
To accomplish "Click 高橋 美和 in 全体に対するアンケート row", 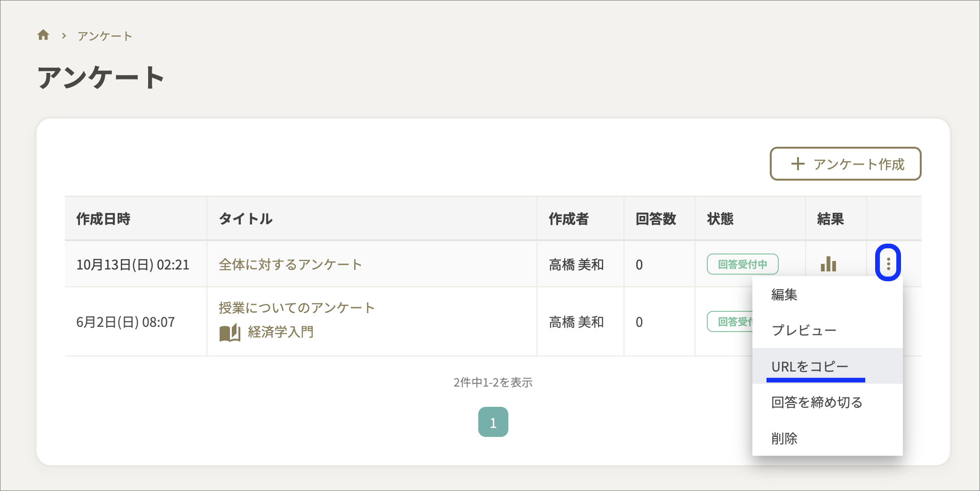I will coord(576,264).
